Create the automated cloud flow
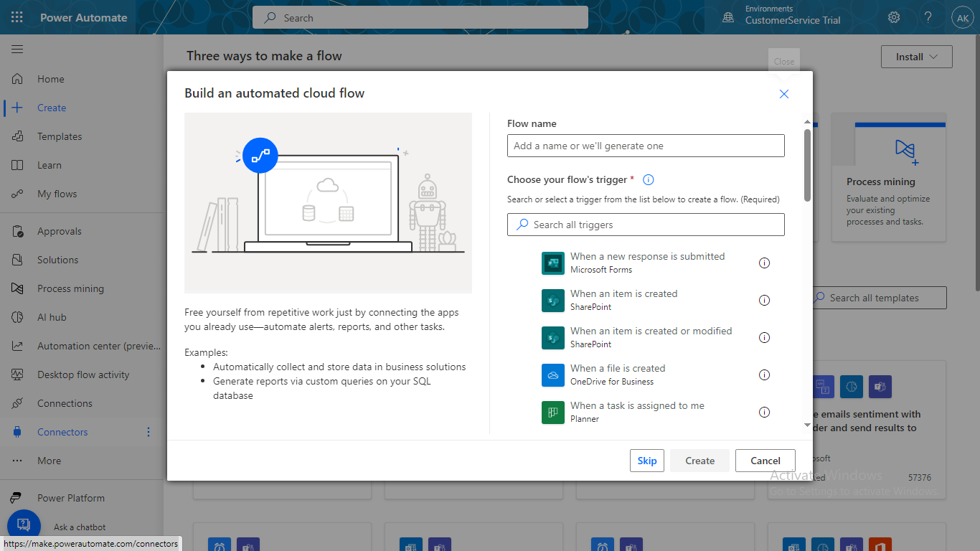 point(699,460)
